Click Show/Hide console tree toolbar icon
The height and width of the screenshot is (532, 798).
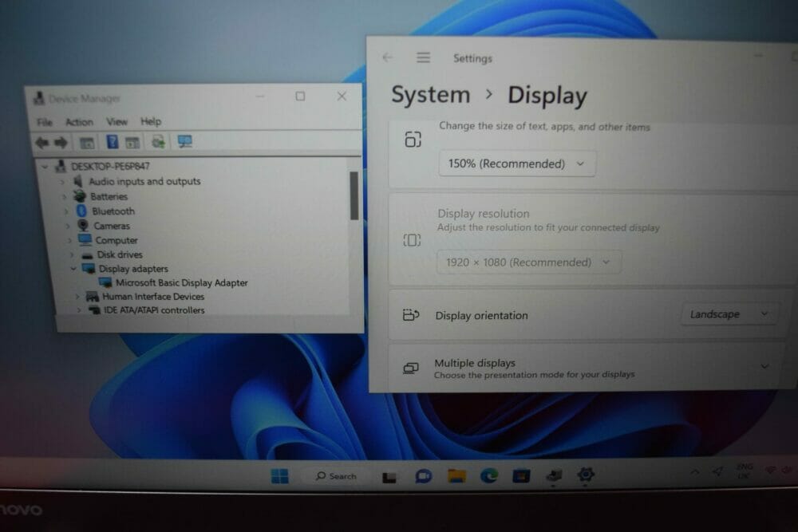pyautogui.click(x=87, y=143)
